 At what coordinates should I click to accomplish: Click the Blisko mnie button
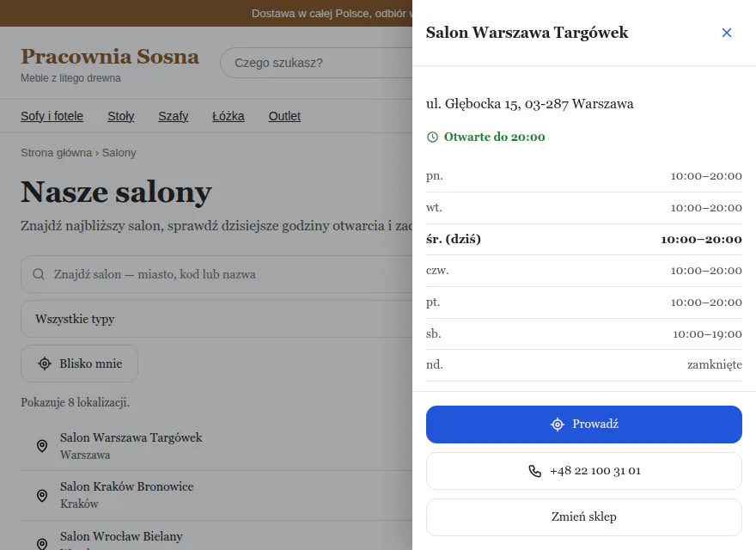click(x=80, y=364)
